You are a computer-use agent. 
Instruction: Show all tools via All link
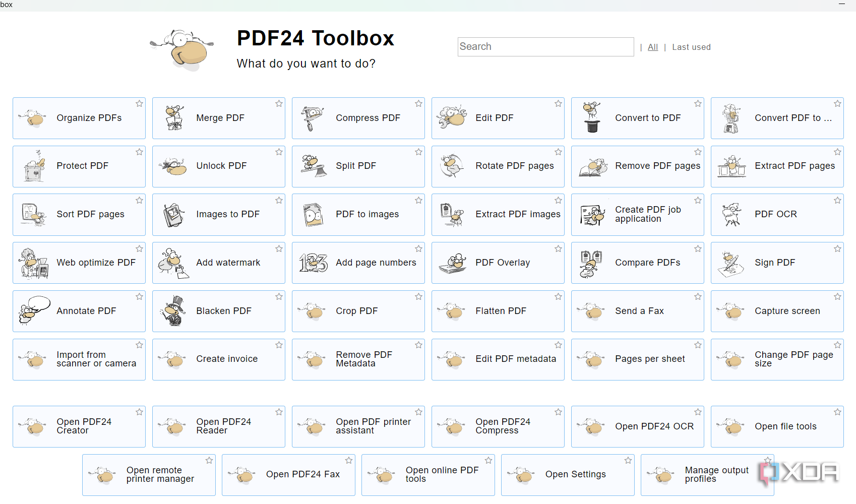653,47
